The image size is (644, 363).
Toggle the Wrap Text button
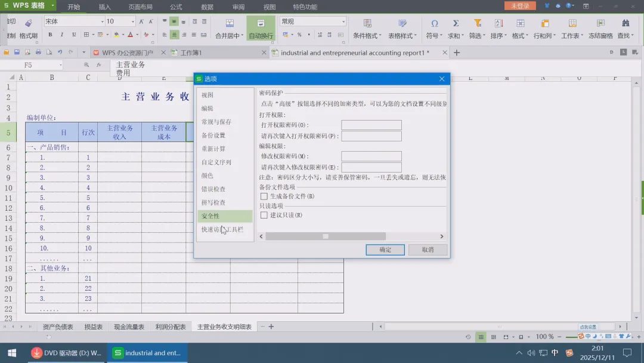tap(261, 28)
